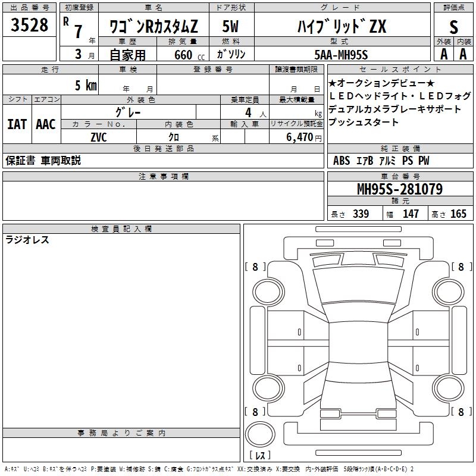Select first registration year 7

click(79, 32)
